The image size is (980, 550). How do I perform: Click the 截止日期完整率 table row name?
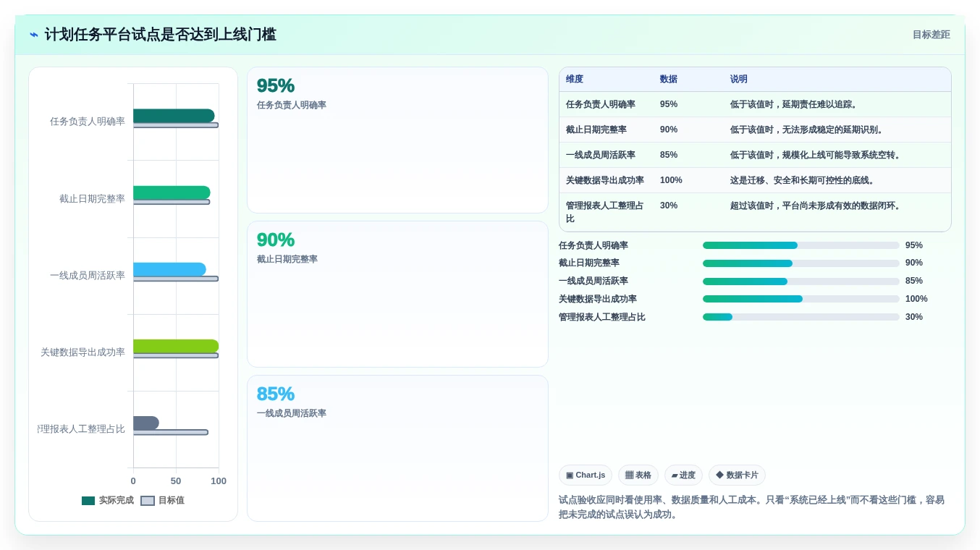click(x=596, y=130)
